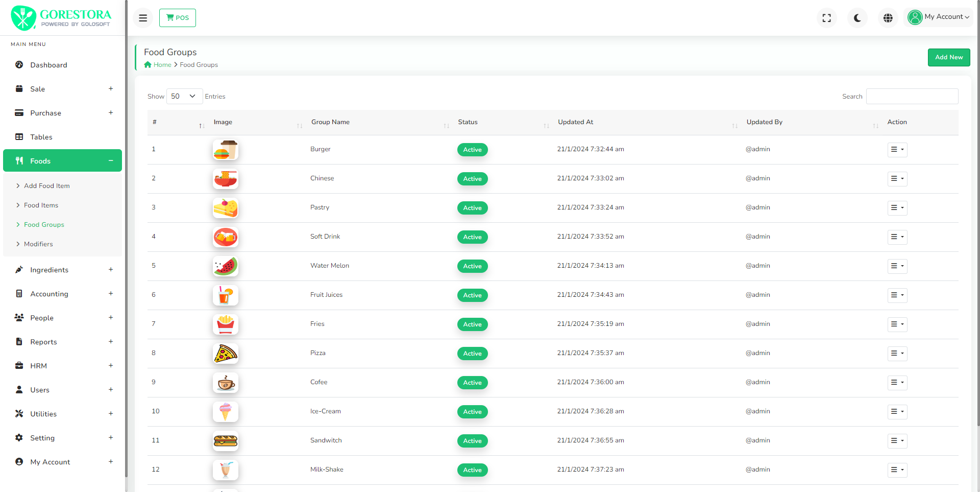The image size is (980, 492).
Task: Click the Sandwitch group image
Action: 226,441
